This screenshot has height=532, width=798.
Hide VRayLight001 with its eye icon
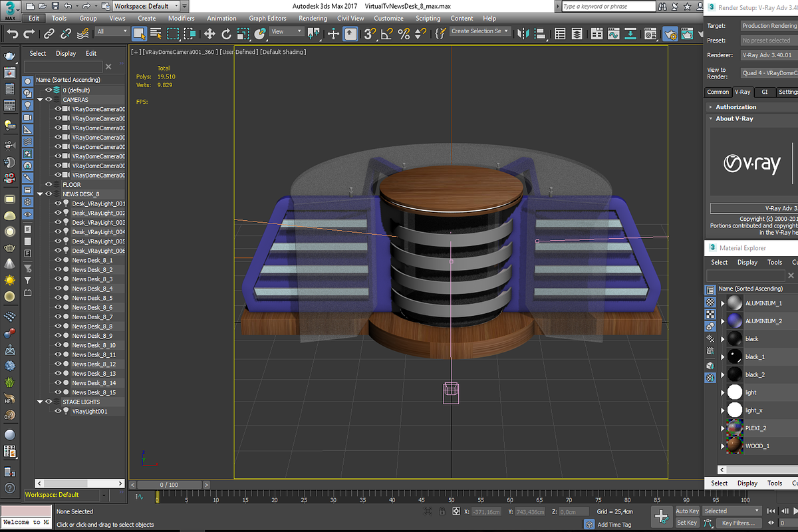point(58,411)
